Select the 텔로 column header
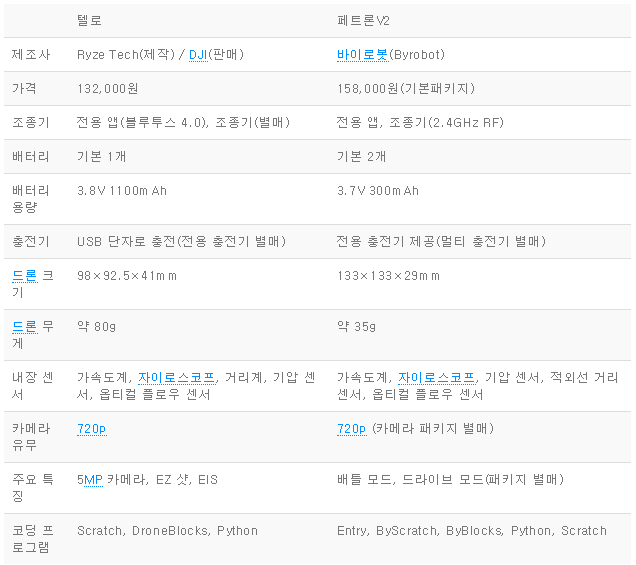636x565 pixels. click(89, 20)
